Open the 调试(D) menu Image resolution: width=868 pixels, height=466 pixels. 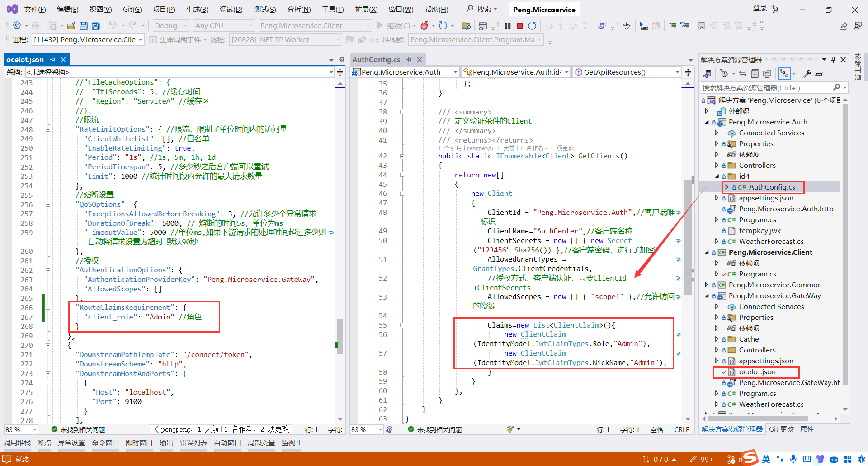[x=231, y=10]
